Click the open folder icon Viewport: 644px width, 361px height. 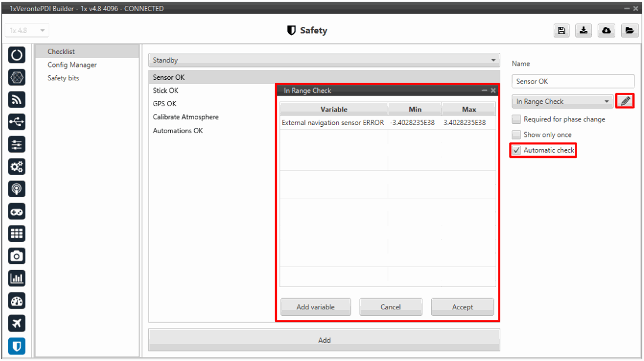click(628, 31)
